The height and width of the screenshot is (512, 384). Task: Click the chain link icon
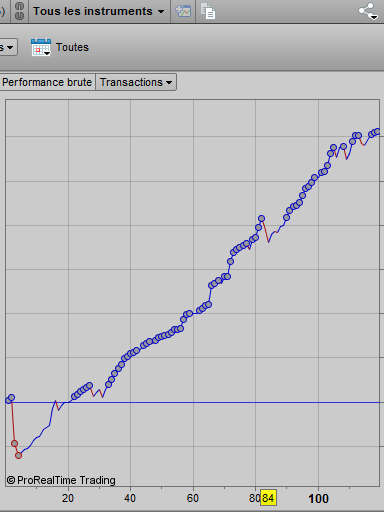[20, 11]
